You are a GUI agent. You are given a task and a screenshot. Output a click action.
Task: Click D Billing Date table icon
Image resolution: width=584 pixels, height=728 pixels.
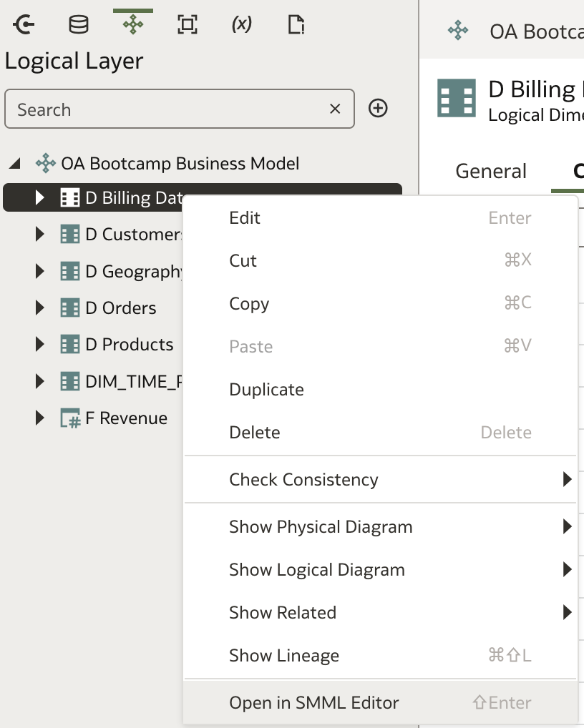tap(70, 198)
